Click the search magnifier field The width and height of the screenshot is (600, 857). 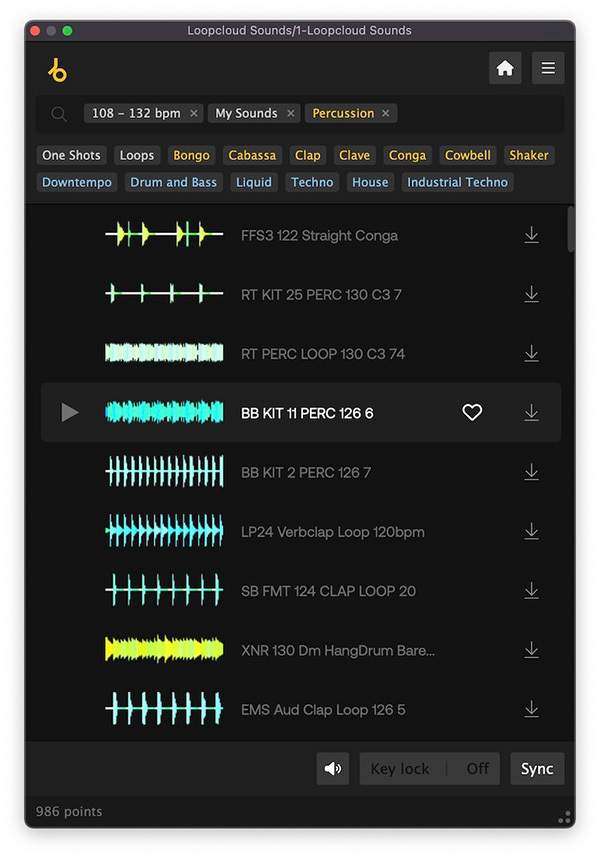[59, 114]
